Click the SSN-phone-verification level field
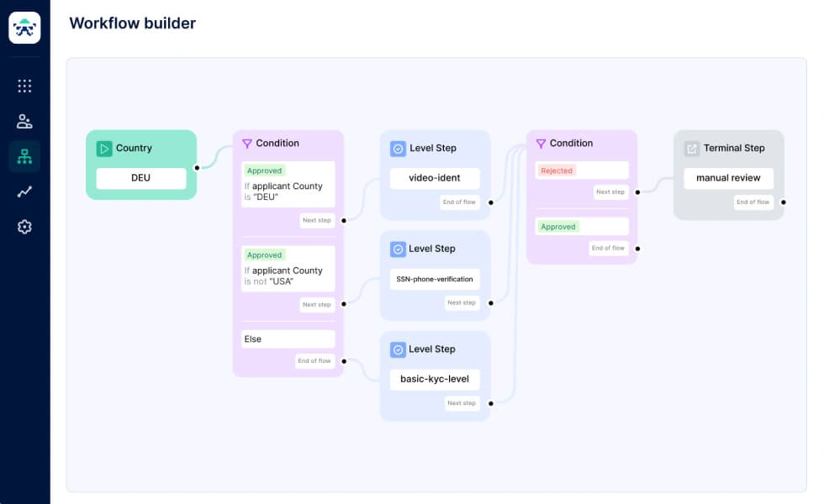This screenshot has height=504, width=824. click(x=435, y=279)
